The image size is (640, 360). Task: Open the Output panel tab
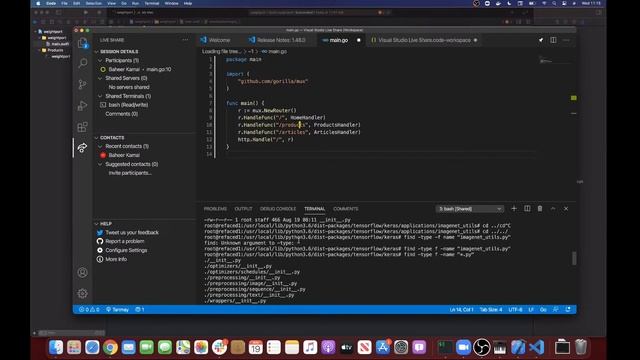click(x=243, y=209)
